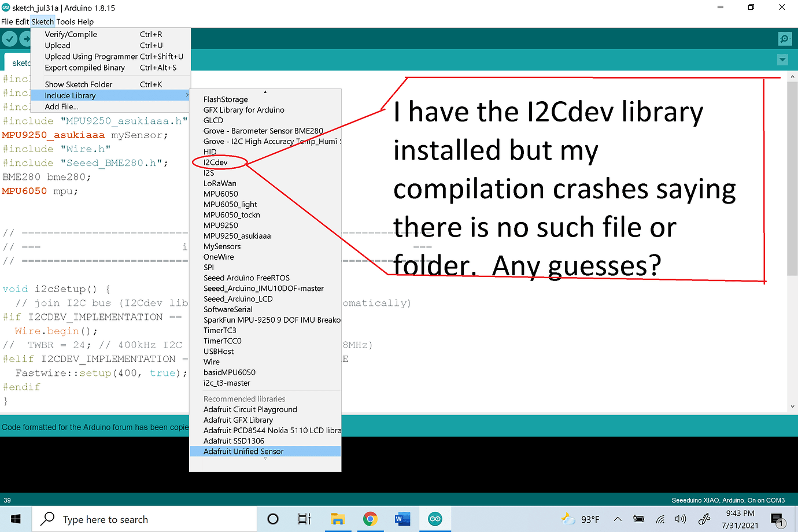The width and height of the screenshot is (798, 532).
Task: Open the Tools menu
Action: tap(65, 21)
